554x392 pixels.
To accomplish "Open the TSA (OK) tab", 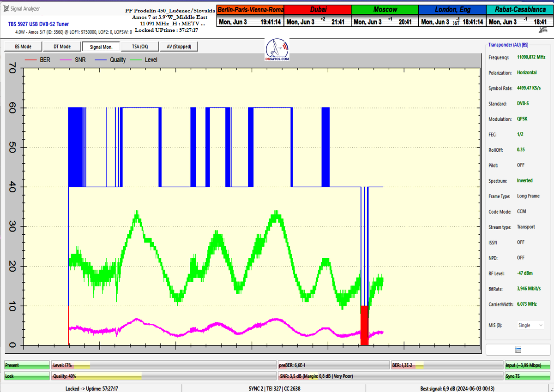I will (139, 47).
